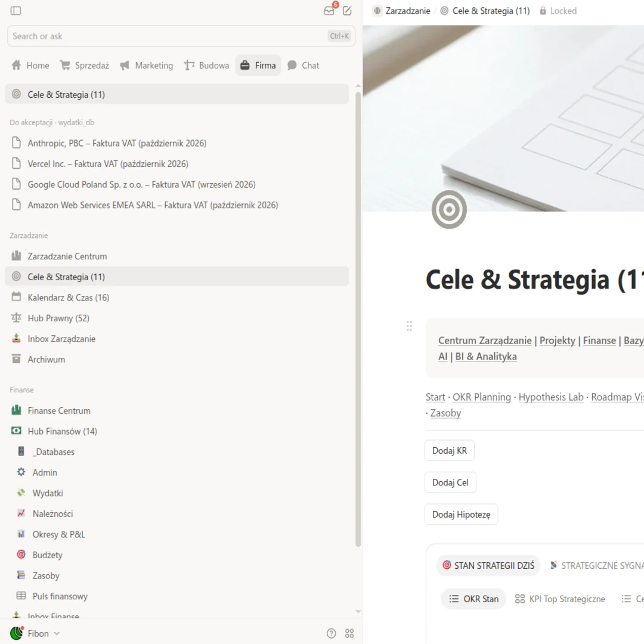Follow the OKR Planning link

[x=482, y=397]
